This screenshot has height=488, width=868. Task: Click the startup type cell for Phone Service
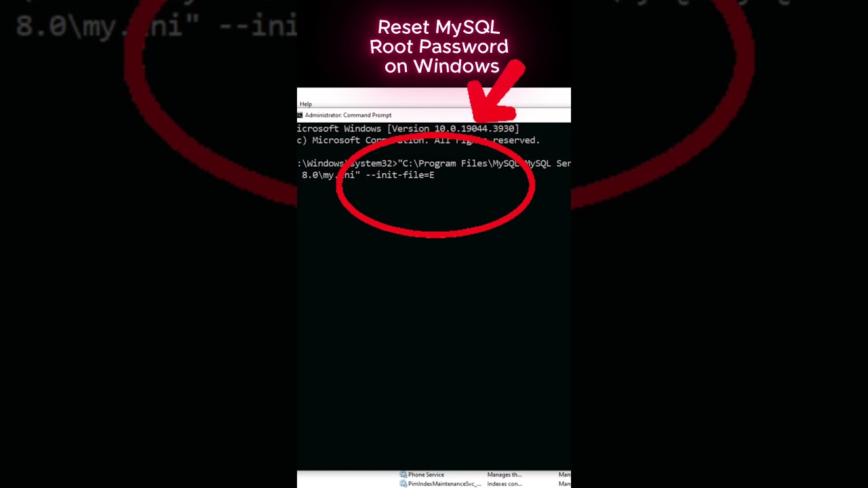(564, 475)
